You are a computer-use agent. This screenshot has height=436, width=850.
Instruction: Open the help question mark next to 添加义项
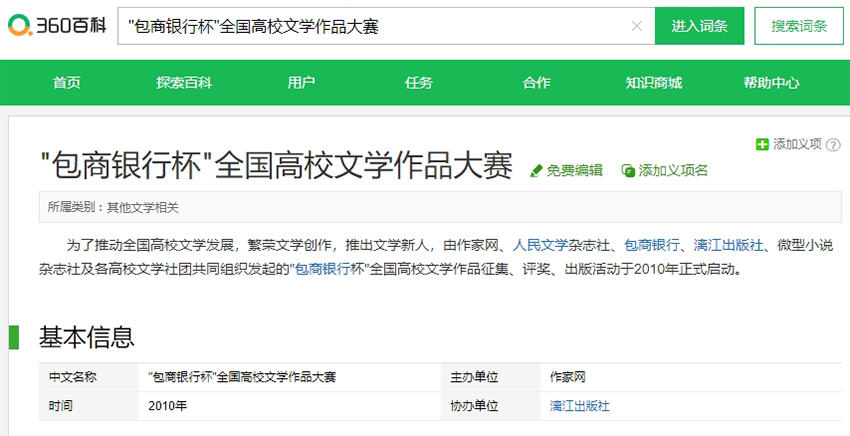pos(833,145)
